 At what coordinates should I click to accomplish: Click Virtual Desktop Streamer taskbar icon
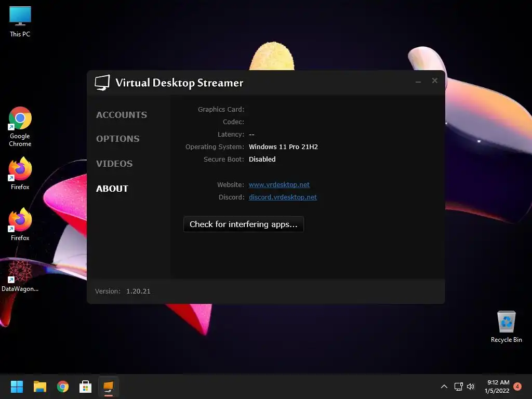[x=109, y=387]
